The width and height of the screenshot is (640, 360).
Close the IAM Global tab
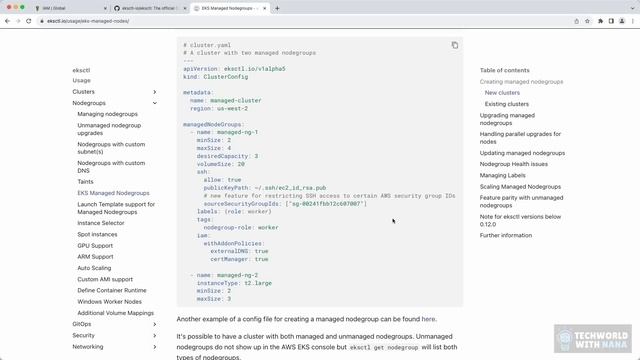point(105,8)
